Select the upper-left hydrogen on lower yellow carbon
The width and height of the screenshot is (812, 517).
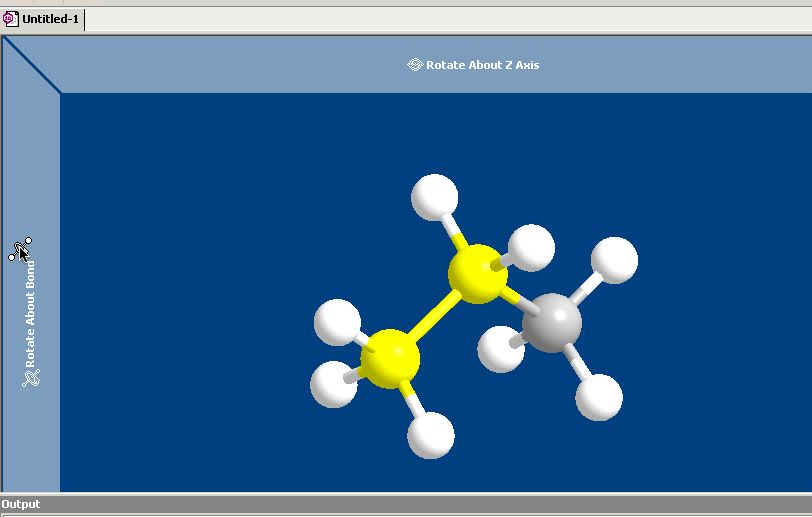click(337, 321)
